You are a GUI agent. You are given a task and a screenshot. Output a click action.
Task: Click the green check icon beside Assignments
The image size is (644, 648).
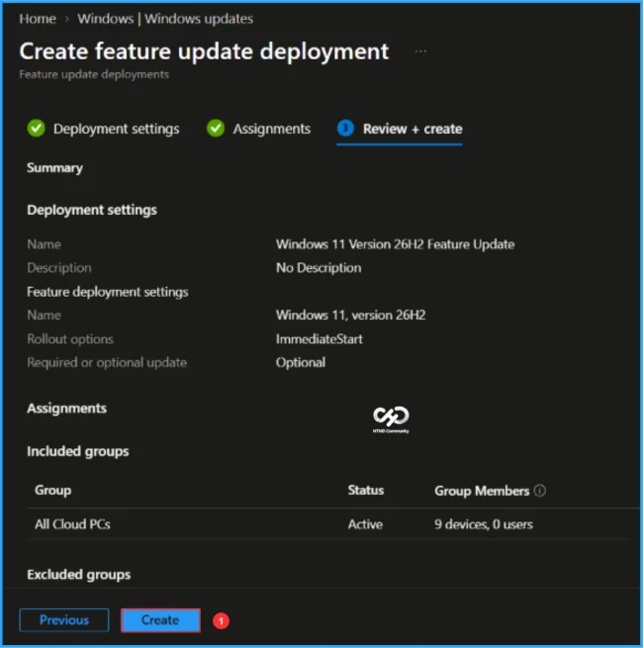(216, 129)
